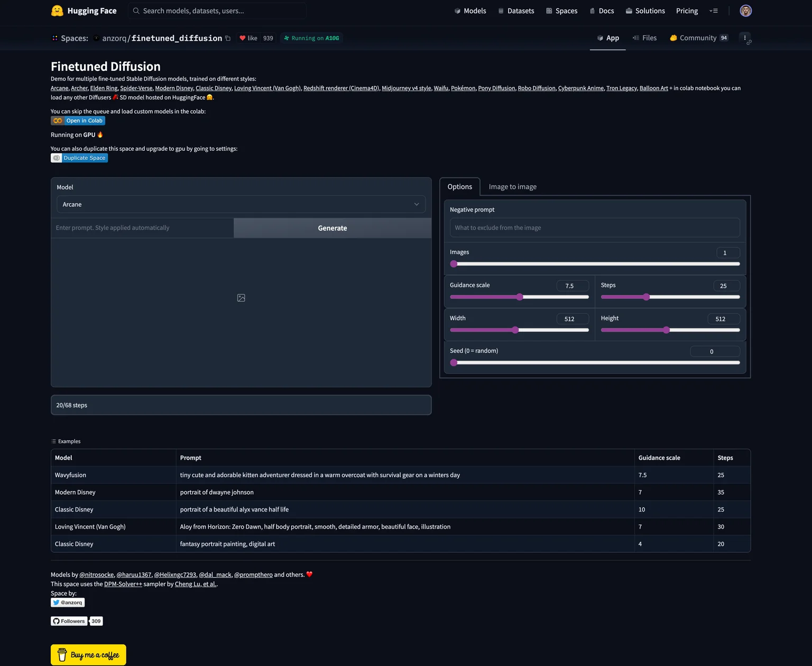Image resolution: width=812 pixels, height=666 pixels.
Task: Open the Files tab
Action: pos(645,38)
